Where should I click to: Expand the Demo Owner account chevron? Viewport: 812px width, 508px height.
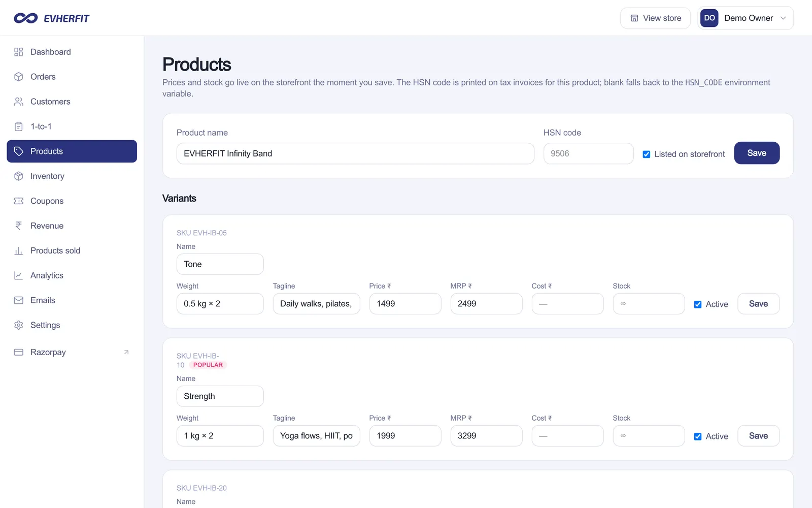point(783,18)
